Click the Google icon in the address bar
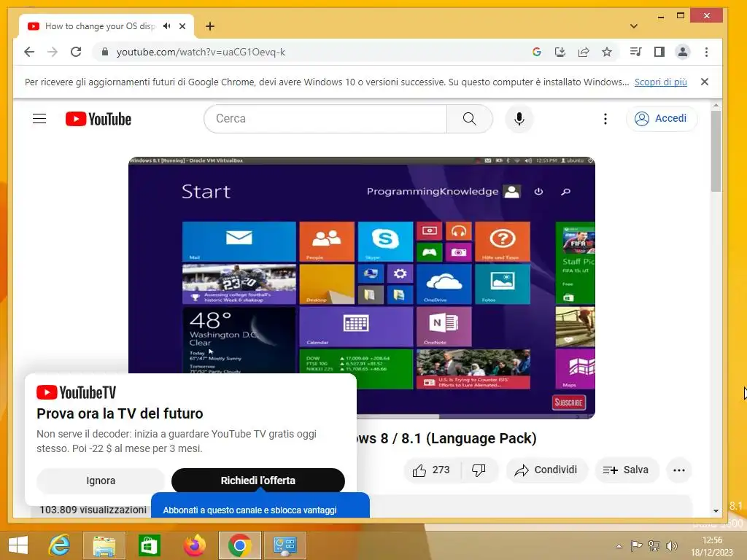 [536, 52]
